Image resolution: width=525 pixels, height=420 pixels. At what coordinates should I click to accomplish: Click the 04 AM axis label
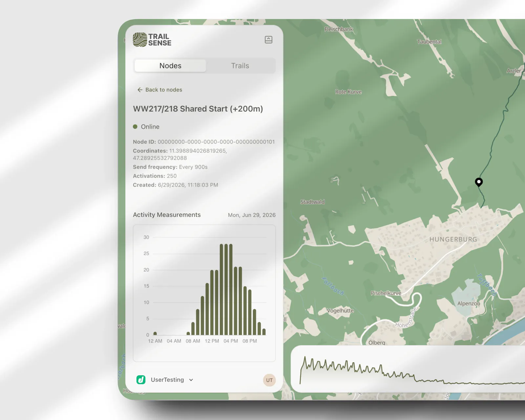(x=174, y=341)
